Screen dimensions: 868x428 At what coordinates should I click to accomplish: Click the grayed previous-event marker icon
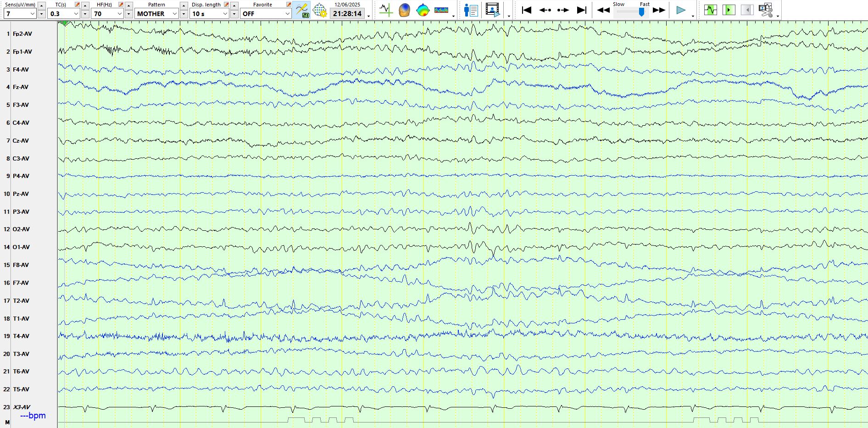(747, 10)
